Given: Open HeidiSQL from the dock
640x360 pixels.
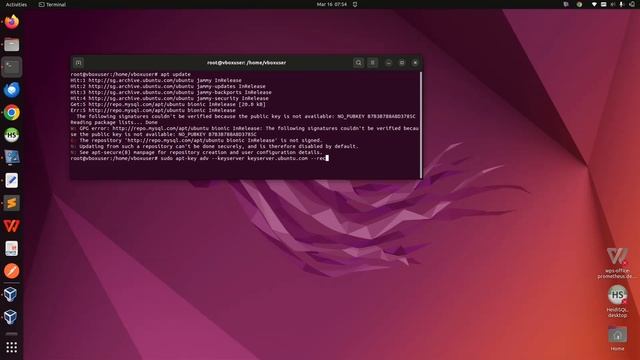Looking at the screenshot, I should tap(11, 135).
